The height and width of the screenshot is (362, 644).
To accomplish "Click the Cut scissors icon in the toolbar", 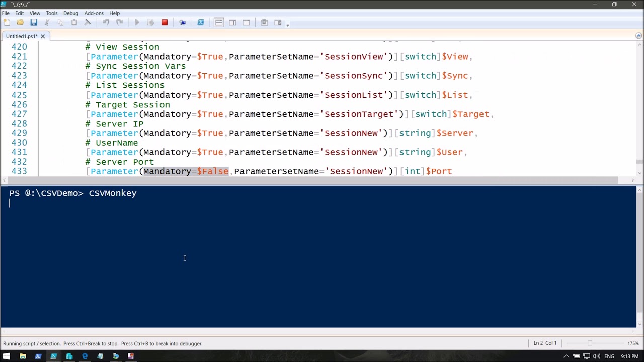I will click(47, 22).
